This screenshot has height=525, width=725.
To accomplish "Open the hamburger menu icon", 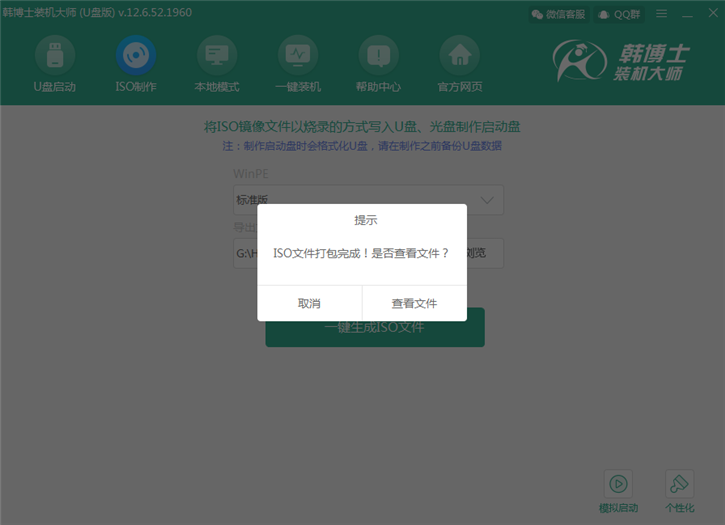I will 662,14.
